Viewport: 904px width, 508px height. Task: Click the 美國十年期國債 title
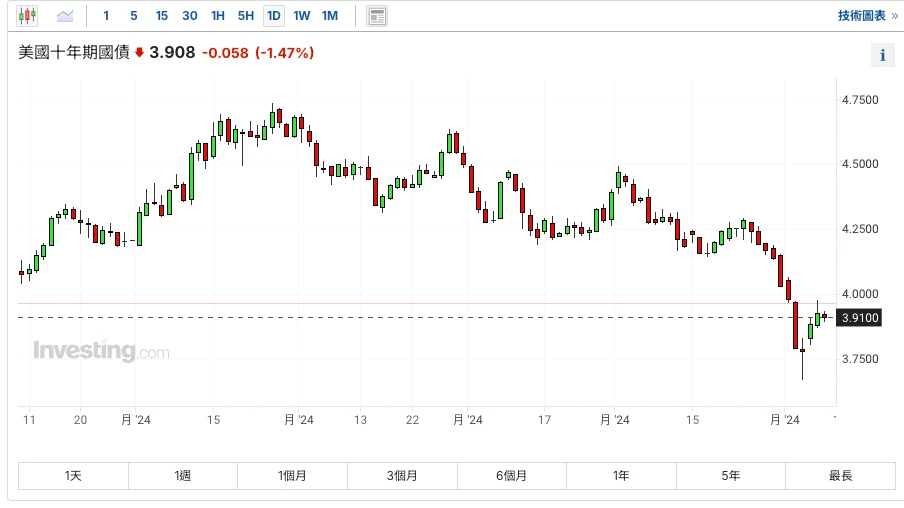point(74,53)
